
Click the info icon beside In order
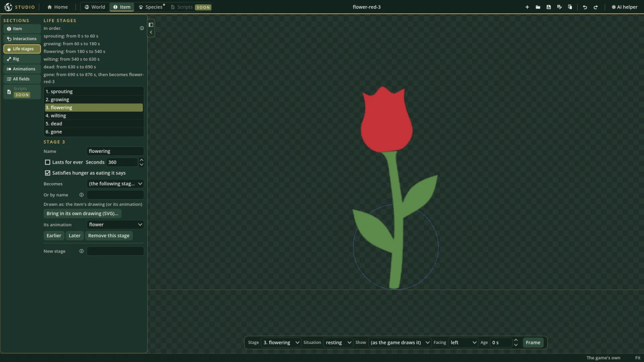pos(142,28)
